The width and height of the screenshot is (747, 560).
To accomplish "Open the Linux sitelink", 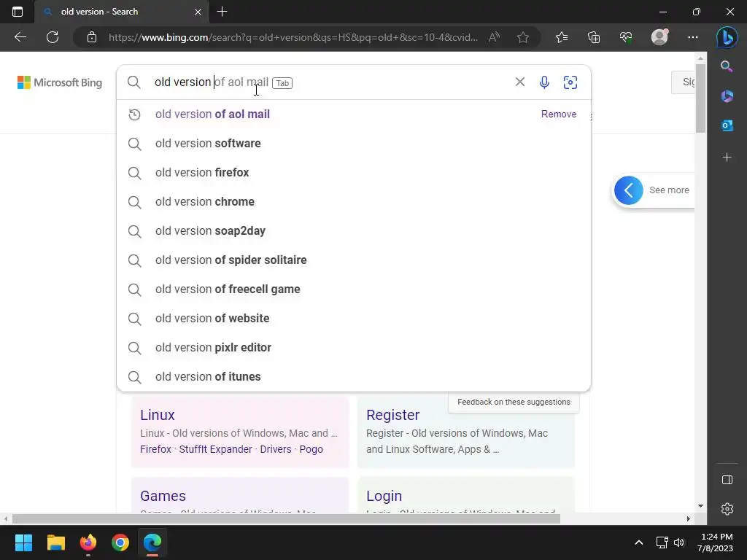I will point(158,415).
